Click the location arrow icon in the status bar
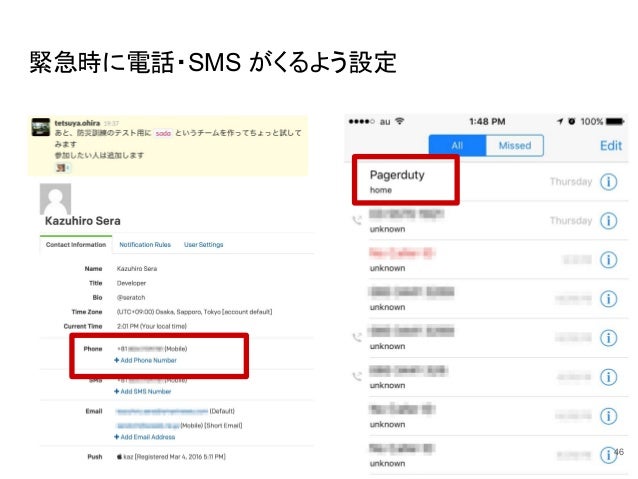Viewport: 638px width, 479px height. pyautogui.click(x=560, y=121)
